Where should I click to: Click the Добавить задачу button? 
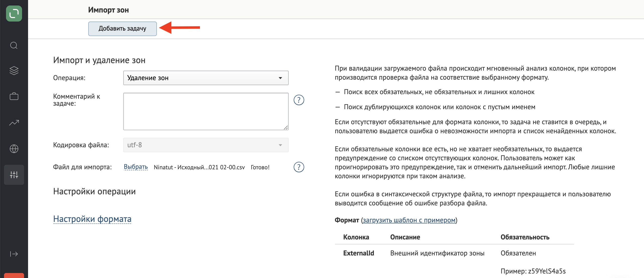[123, 29]
